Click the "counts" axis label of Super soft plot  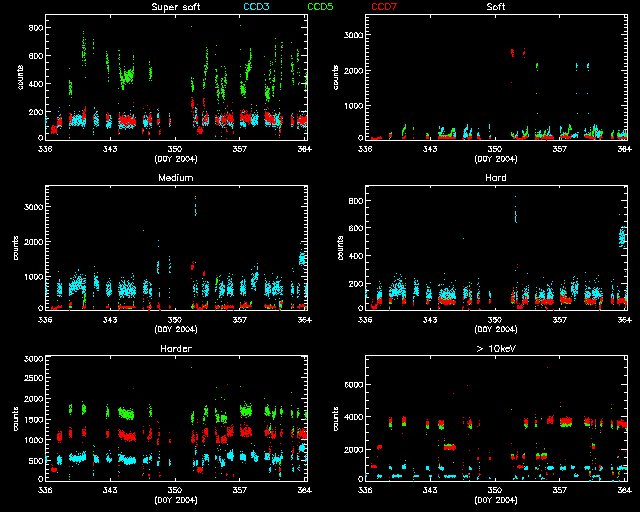click(20, 77)
